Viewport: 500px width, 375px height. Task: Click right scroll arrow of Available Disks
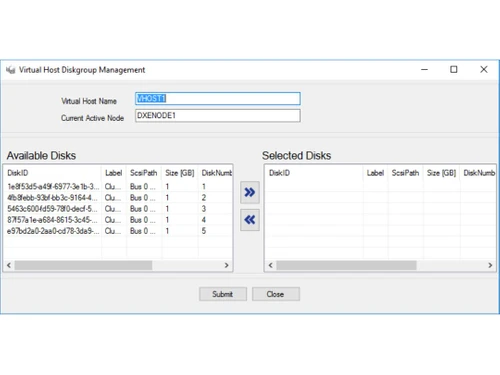coord(226,265)
